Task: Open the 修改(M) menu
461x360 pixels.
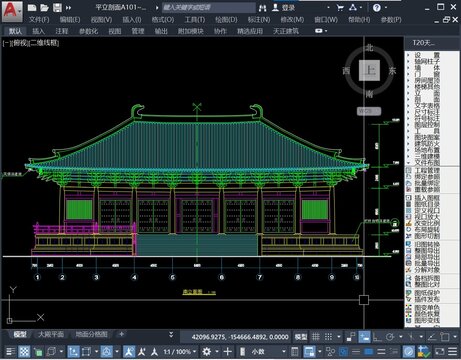Action: (x=292, y=20)
